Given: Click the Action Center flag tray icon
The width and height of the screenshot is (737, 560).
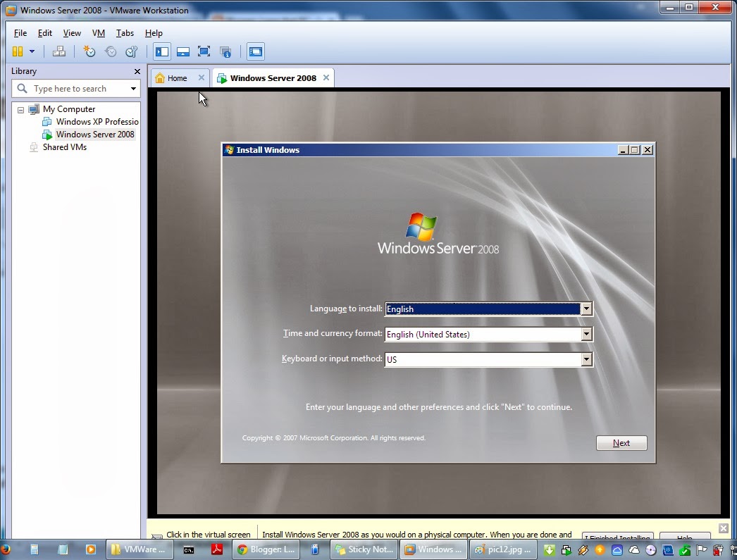Looking at the screenshot, I should [x=702, y=549].
